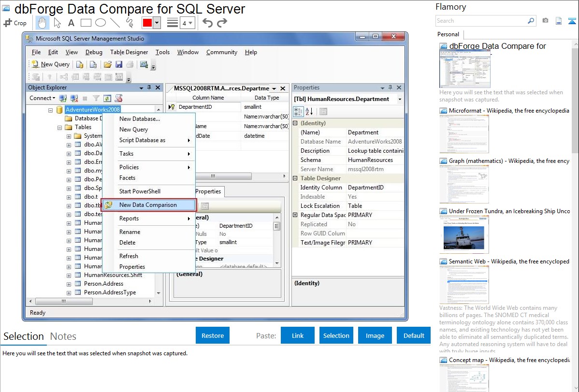Open the Semantic Web snapshot title
The height and width of the screenshot is (392, 579).
point(509,261)
